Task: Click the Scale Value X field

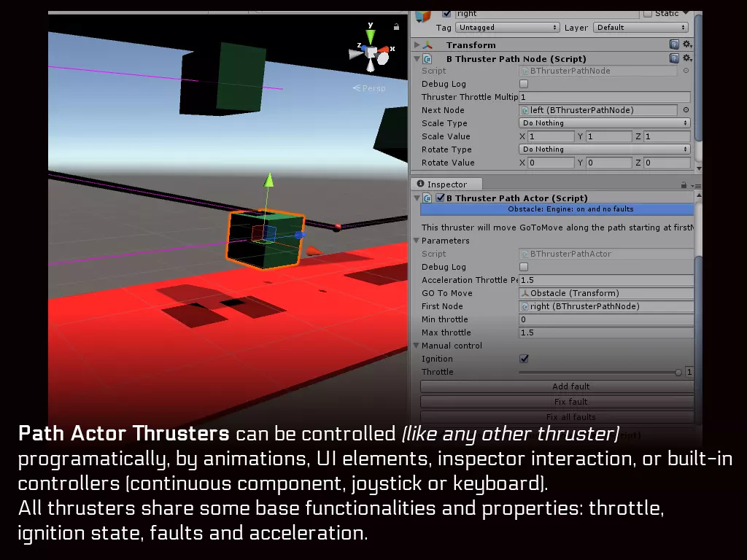Action: (x=551, y=136)
